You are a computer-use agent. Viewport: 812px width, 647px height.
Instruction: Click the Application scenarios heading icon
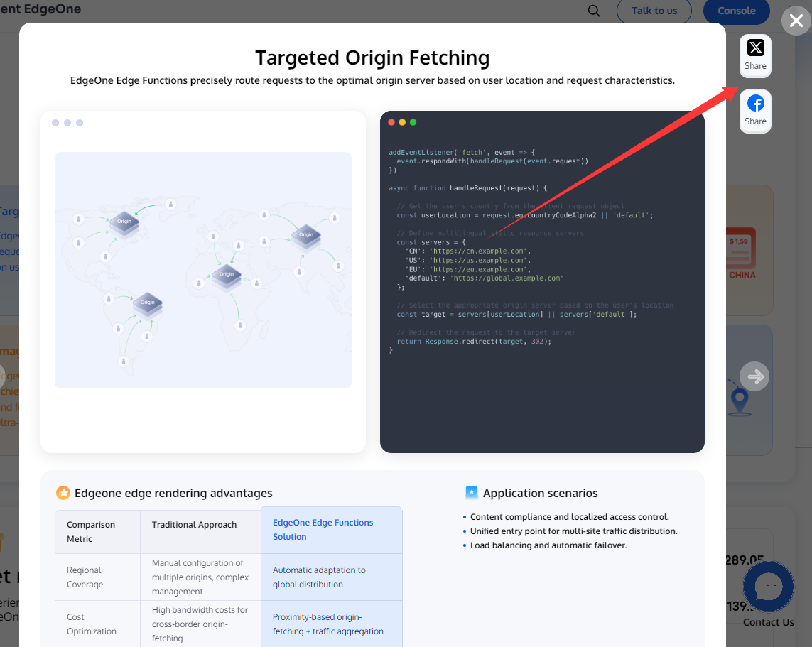click(472, 493)
